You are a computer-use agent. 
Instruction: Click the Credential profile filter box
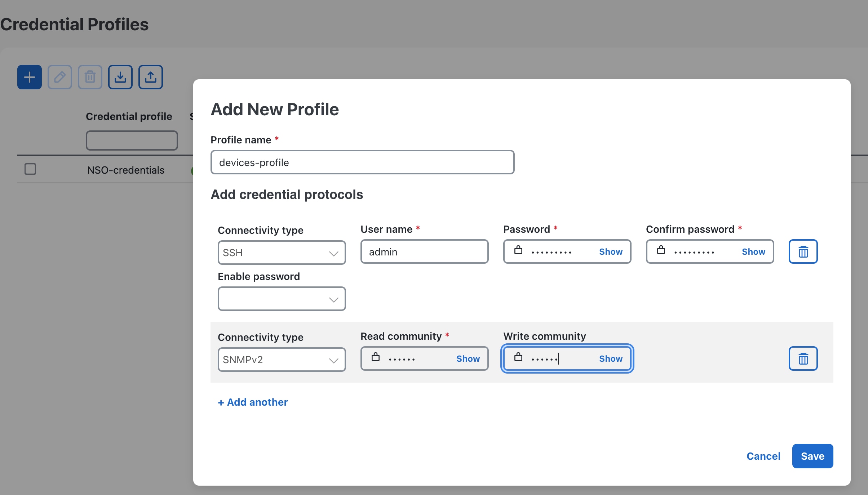point(132,140)
